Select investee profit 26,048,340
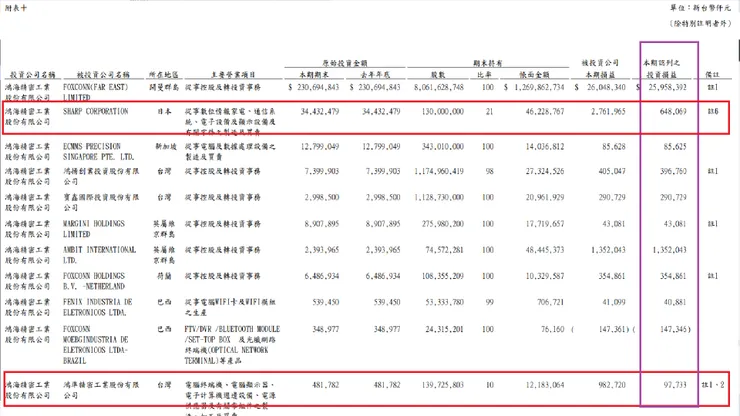 [606, 87]
